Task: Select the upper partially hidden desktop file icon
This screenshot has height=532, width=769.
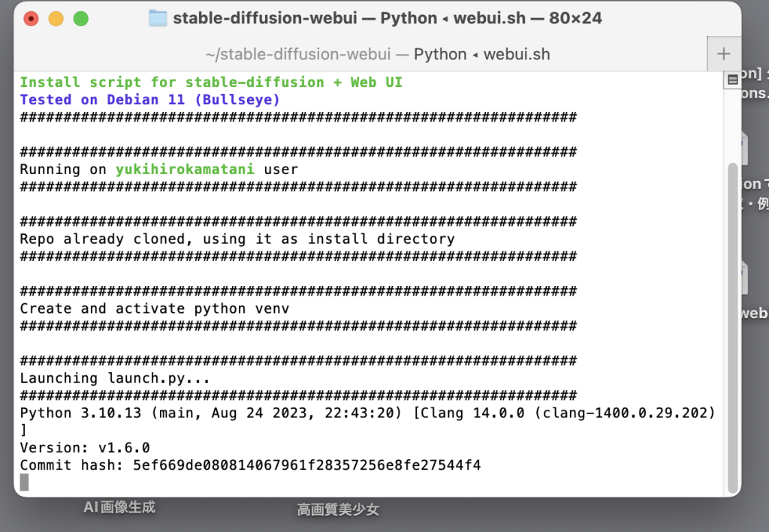Action: [x=745, y=148]
